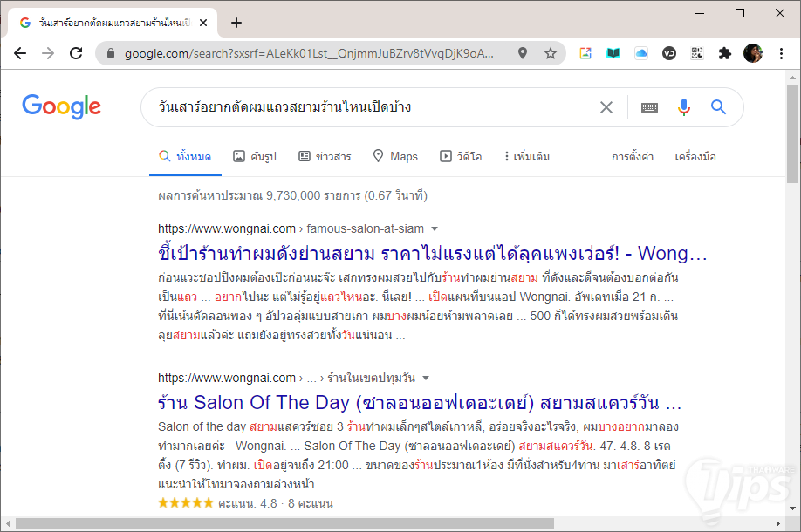
Task: Click the padlock site info icon
Action: [x=110, y=53]
